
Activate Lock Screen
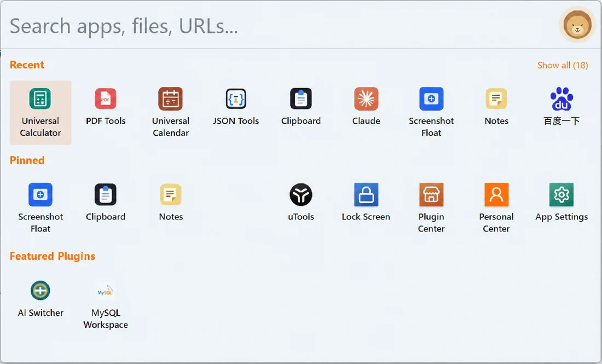click(366, 203)
